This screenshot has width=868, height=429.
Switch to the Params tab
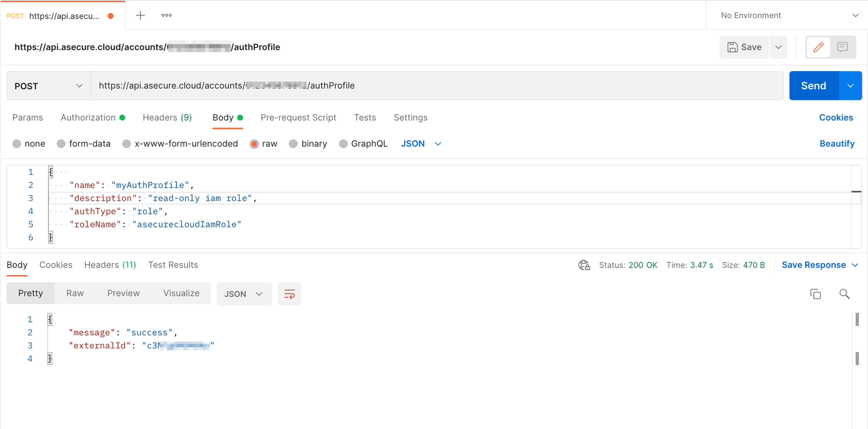[28, 117]
